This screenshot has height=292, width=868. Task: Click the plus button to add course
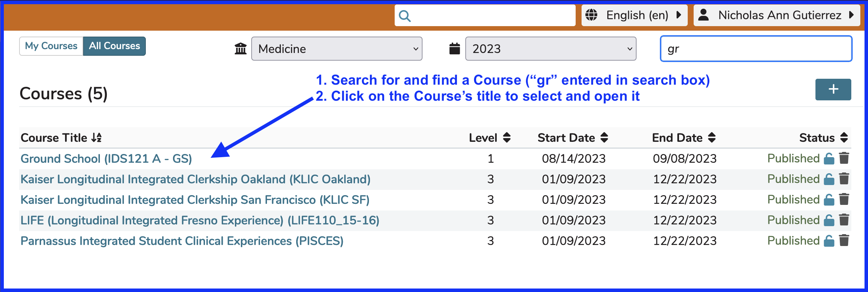point(833,90)
